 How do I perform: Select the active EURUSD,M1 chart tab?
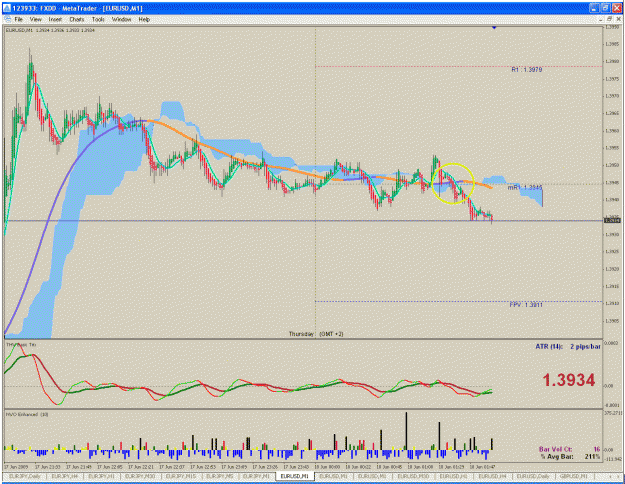(295, 476)
